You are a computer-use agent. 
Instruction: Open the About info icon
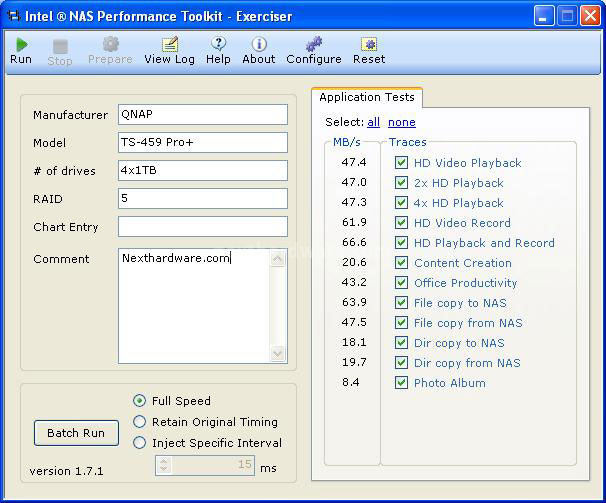tap(259, 44)
